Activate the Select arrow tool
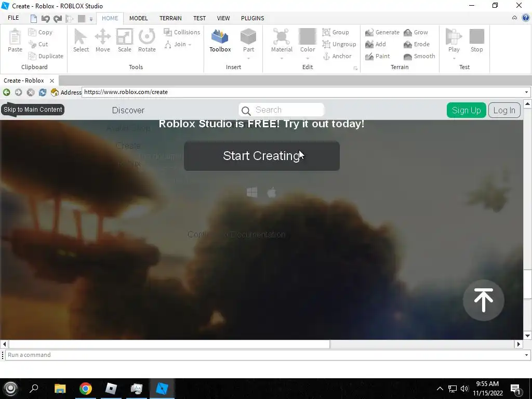The image size is (532, 399). 81,41
